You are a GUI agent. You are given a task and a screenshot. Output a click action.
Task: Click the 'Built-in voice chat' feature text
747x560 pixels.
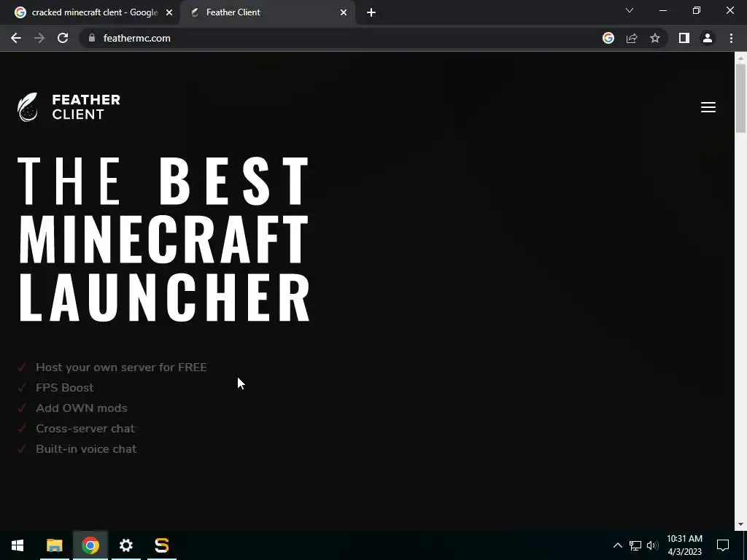[86, 449]
